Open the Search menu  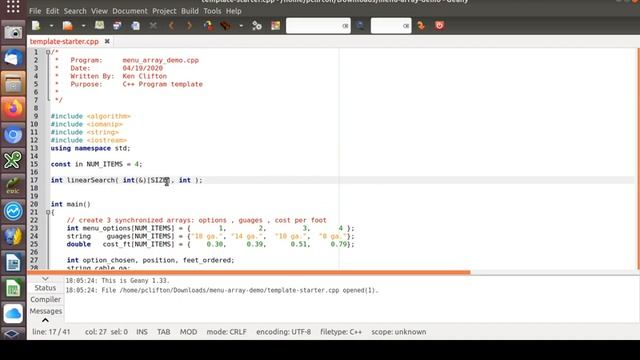click(x=75, y=11)
